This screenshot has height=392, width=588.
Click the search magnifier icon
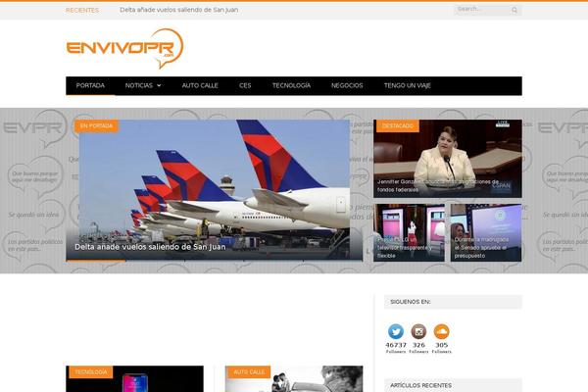(x=514, y=10)
